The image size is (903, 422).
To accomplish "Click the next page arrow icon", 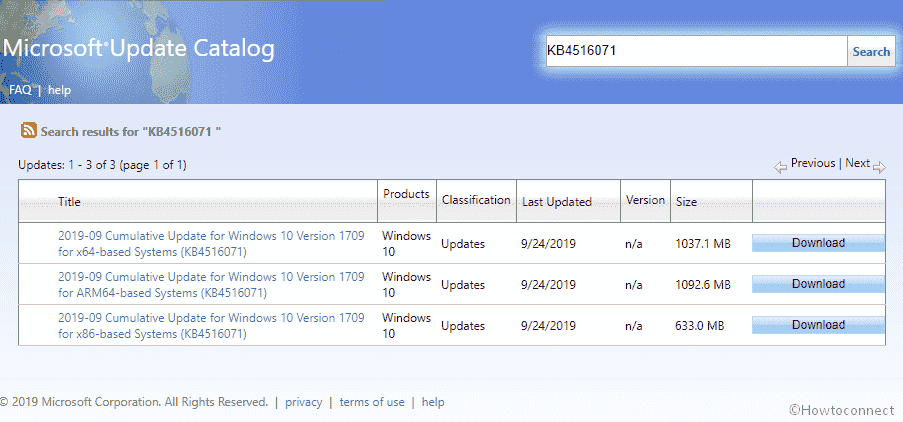I will tap(879, 168).
